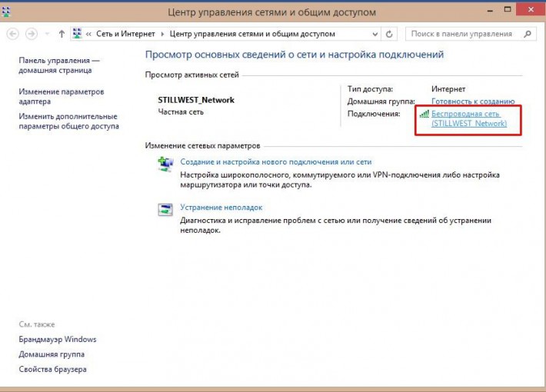The image size is (546, 392).
Task: Focus the Поиск в панели управления field
Action: point(471,34)
